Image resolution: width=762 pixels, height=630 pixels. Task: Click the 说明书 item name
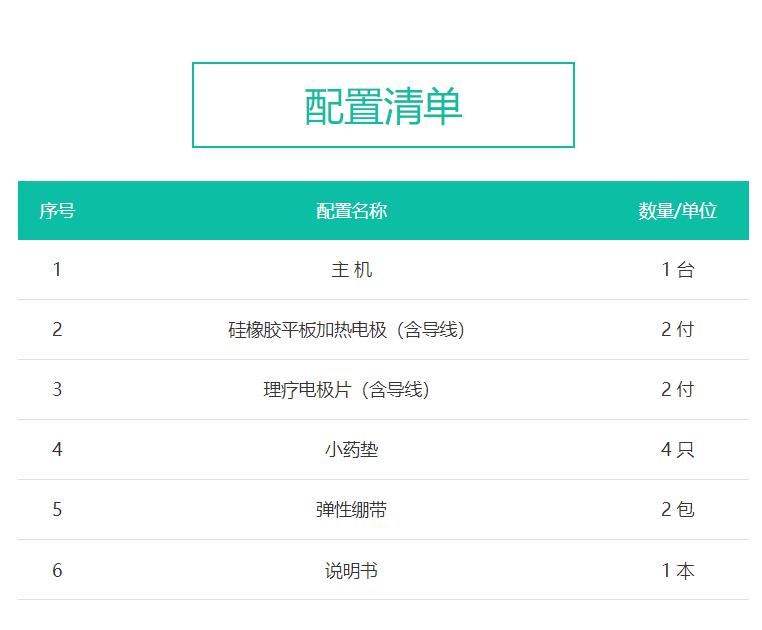[x=351, y=571]
